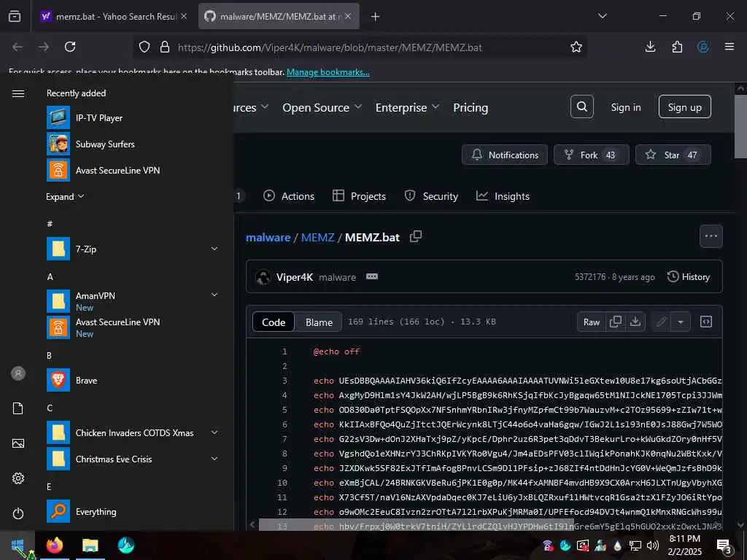The image size is (747, 560).
Task: Expand the Recently added list
Action: [x=65, y=196]
